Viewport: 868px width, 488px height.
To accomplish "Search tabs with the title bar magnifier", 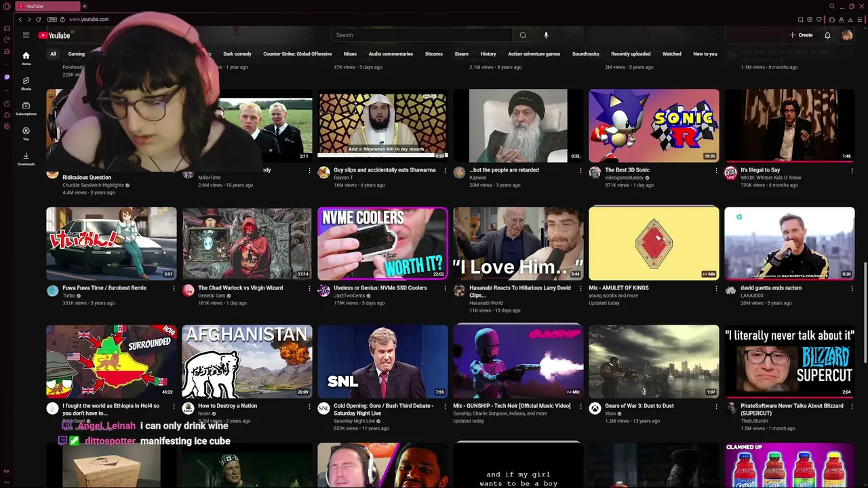I will coord(832,6).
